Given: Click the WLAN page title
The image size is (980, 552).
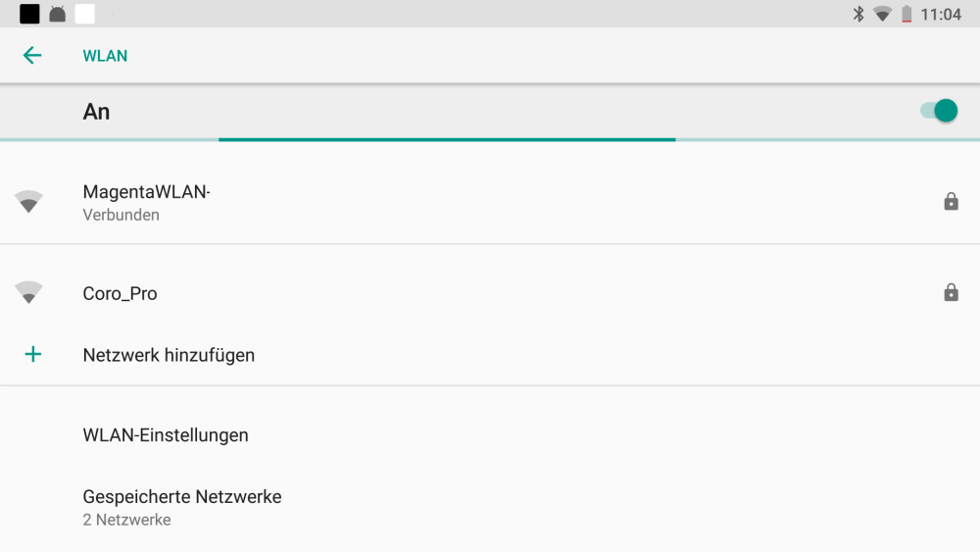Looking at the screenshot, I should click(105, 55).
